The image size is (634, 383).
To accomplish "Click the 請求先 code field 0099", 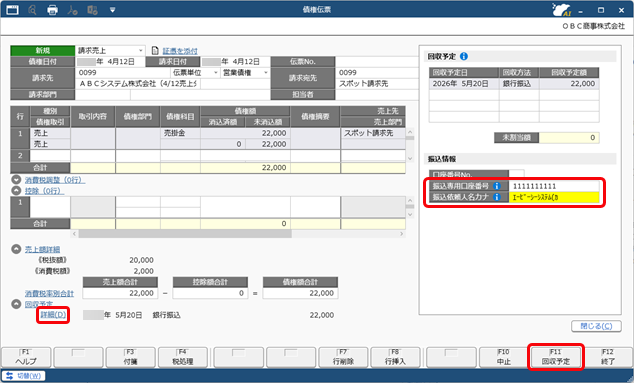I will [123, 72].
